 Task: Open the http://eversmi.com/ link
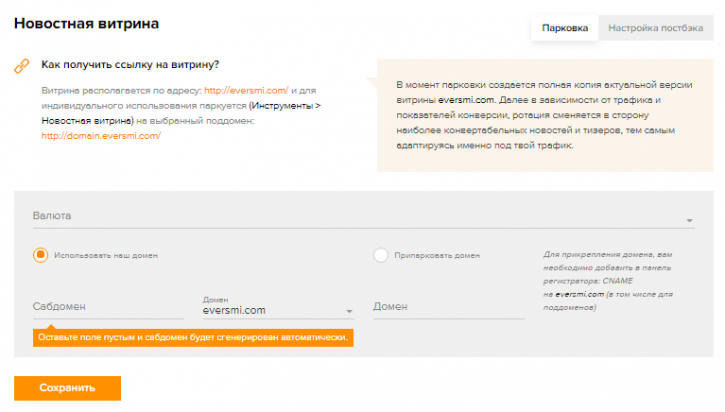[246, 91]
